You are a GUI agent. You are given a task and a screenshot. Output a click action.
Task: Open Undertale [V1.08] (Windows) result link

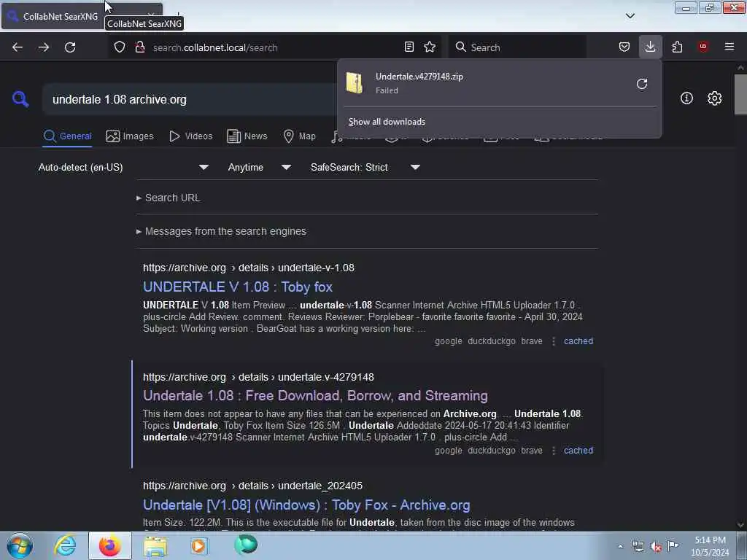click(x=306, y=505)
